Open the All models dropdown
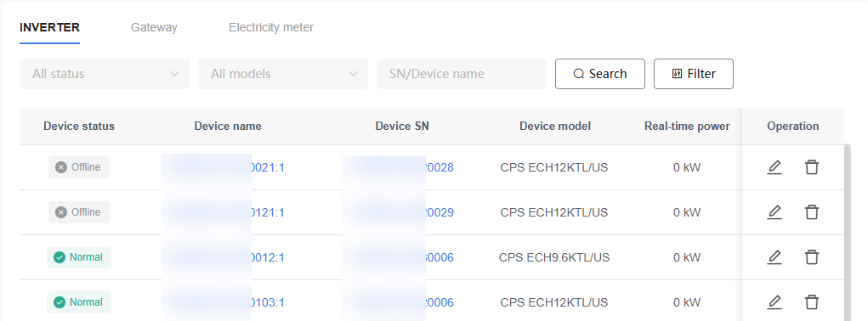Image resolution: width=868 pixels, height=321 pixels. click(283, 74)
